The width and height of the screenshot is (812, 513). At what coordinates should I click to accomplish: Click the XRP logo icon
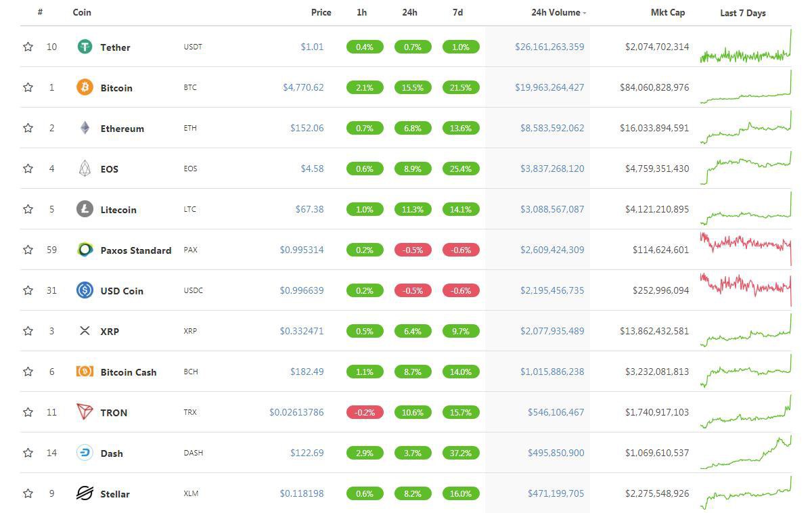[85, 331]
